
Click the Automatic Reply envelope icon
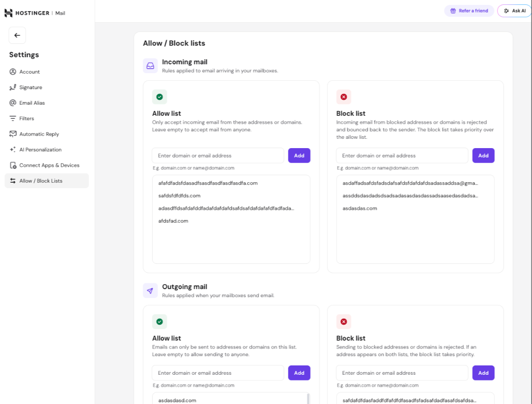(12, 134)
